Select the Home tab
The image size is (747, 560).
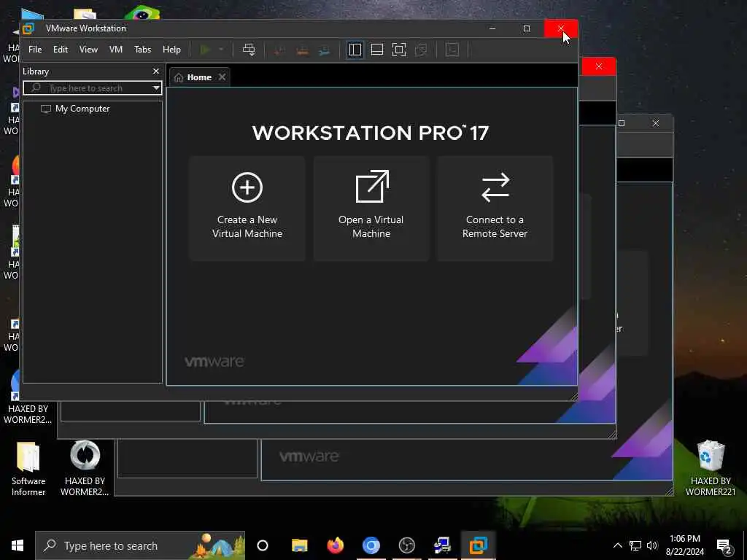coord(199,77)
